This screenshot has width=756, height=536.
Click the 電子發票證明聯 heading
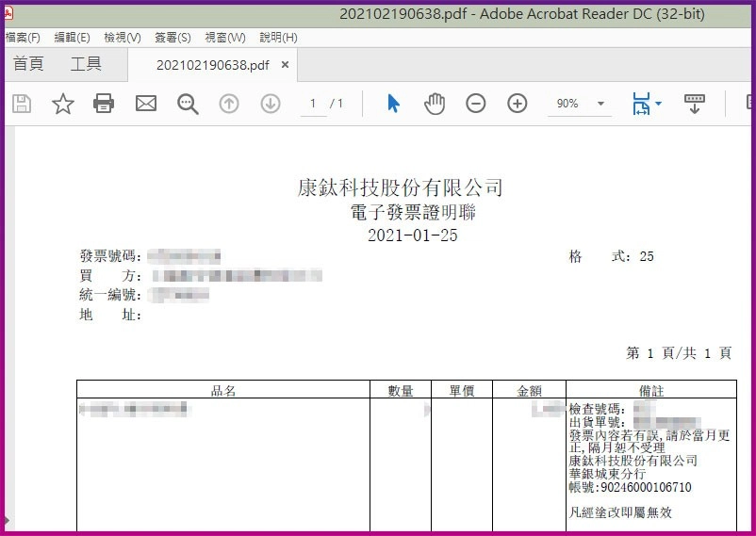coord(413,212)
